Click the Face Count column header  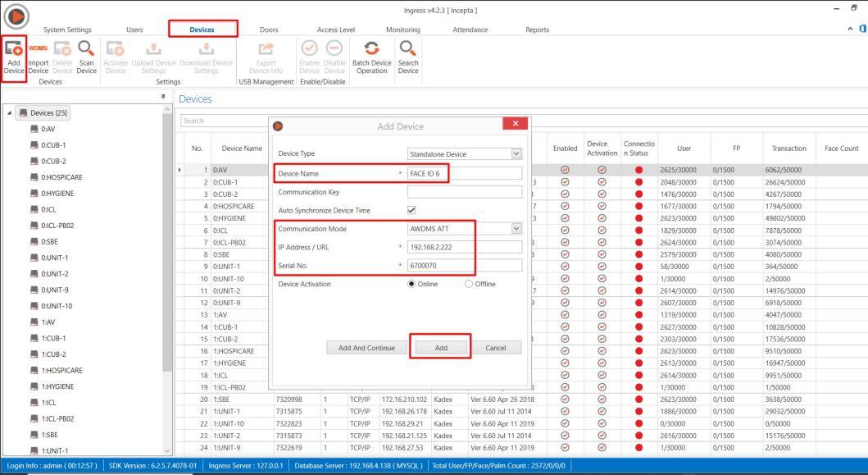[842, 148]
